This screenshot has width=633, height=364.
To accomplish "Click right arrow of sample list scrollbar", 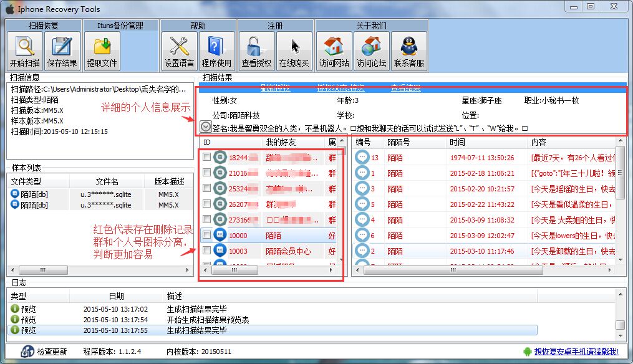I will (187, 270).
